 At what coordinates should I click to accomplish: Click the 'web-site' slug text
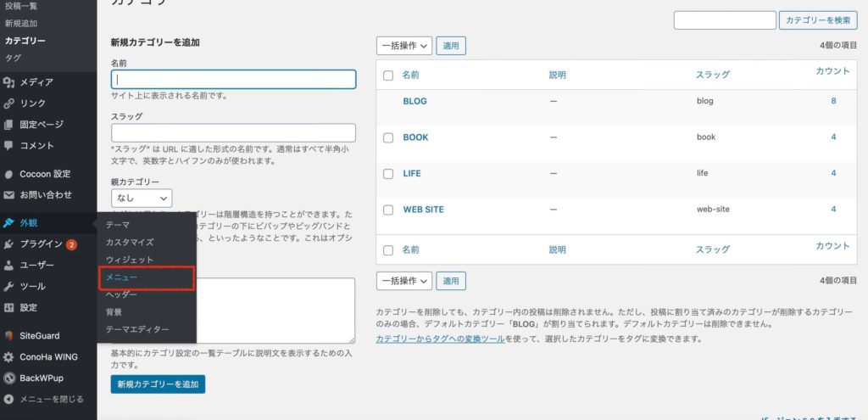[x=713, y=209]
